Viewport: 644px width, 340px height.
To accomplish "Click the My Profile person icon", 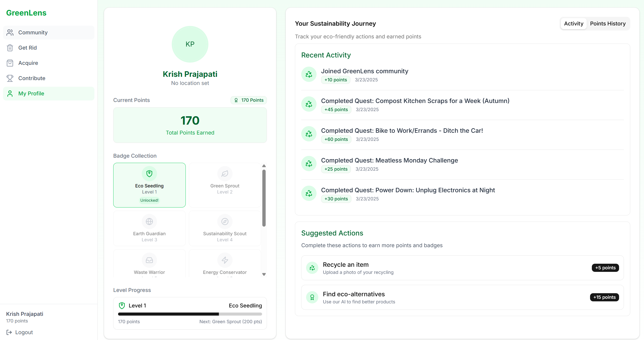I will click(10, 94).
